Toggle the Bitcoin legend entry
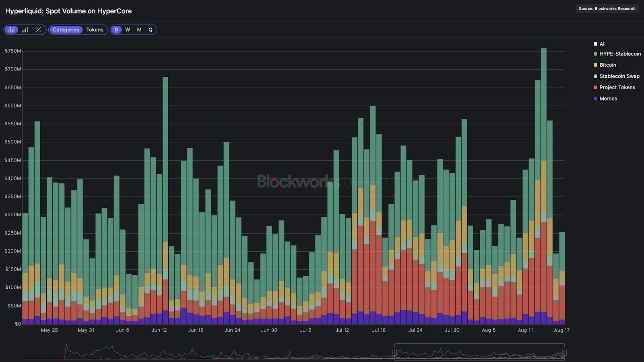The width and height of the screenshot is (644, 362). point(605,65)
